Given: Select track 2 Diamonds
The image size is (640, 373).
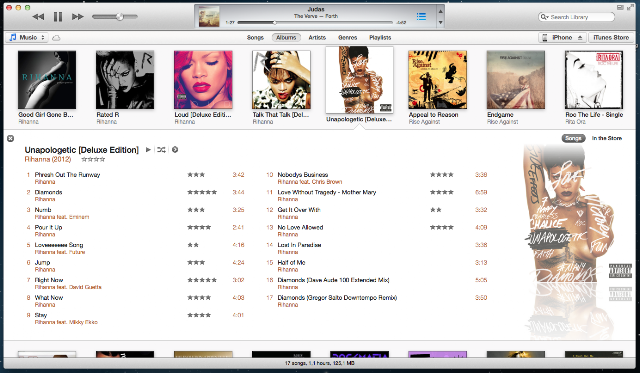Looking at the screenshot, I should (x=48, y=192).
